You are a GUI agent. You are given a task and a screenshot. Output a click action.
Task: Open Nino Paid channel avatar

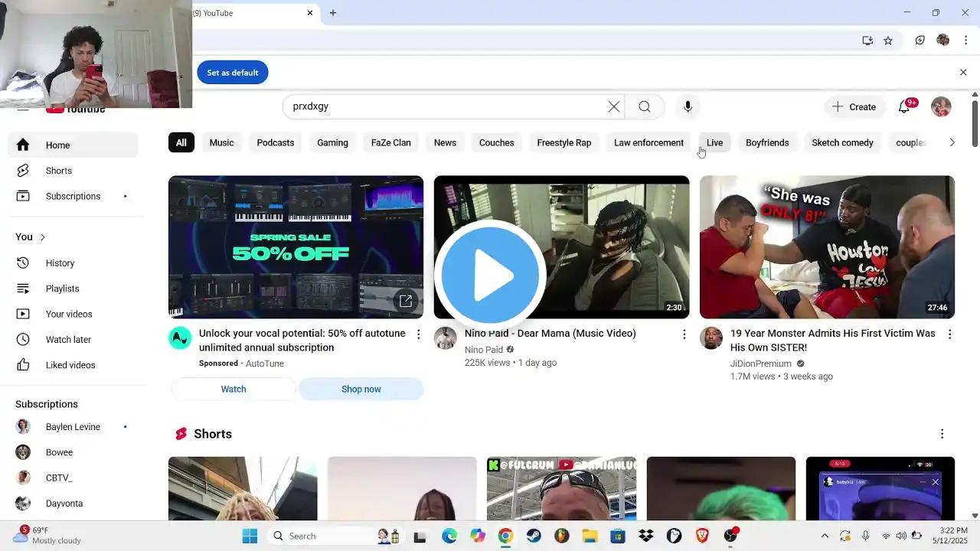(446, 338)
